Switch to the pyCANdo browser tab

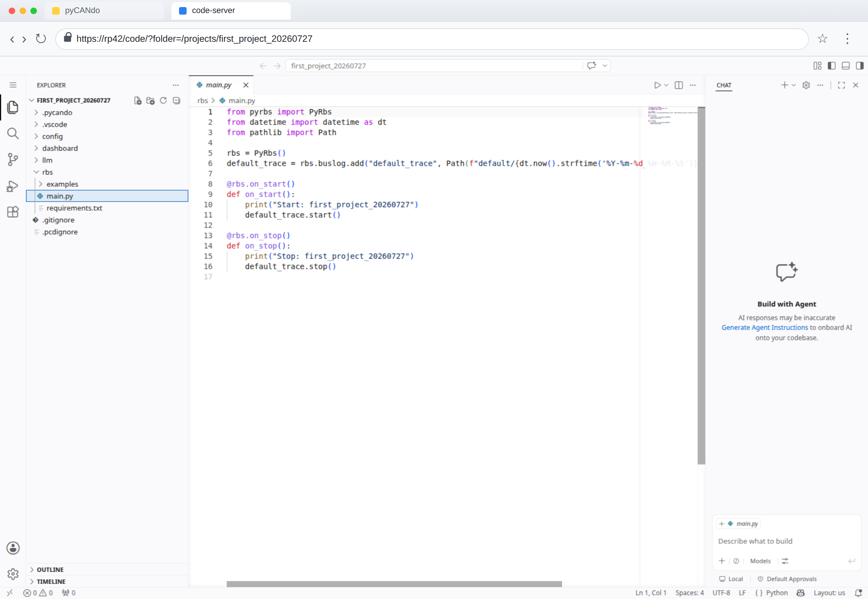(104, 11)
